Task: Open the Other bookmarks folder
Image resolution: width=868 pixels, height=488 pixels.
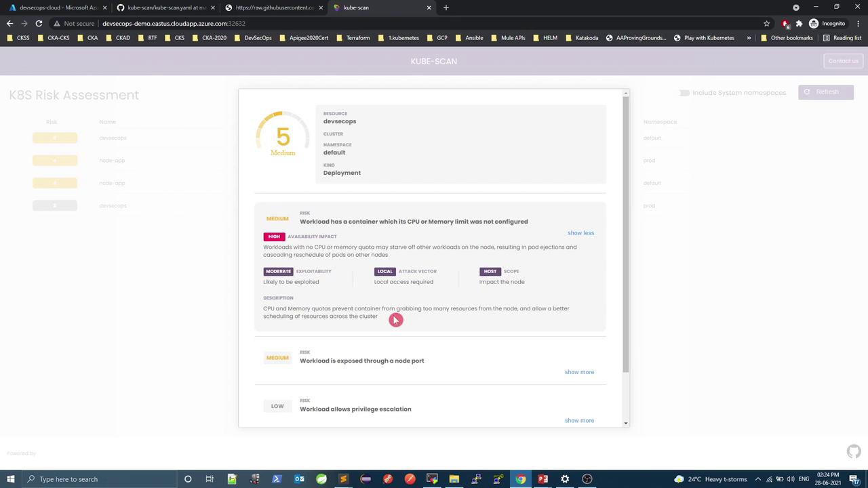Action: 787,38
